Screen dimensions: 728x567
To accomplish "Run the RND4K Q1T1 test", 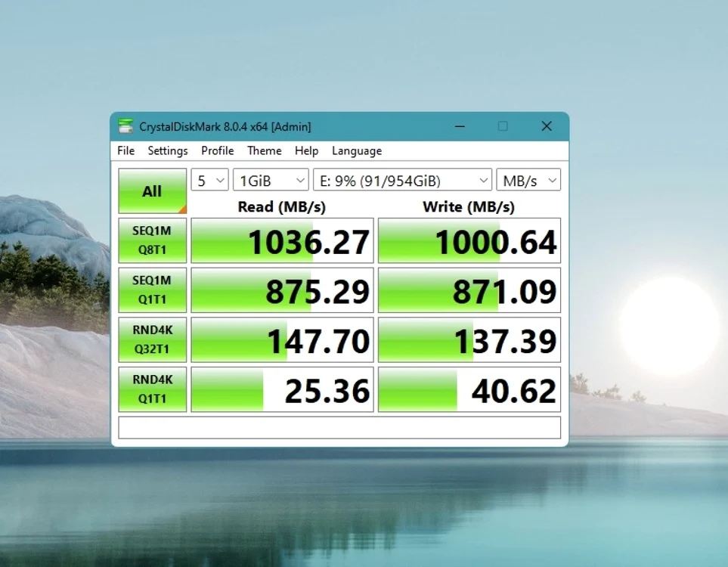I will (x=152, y=389).
